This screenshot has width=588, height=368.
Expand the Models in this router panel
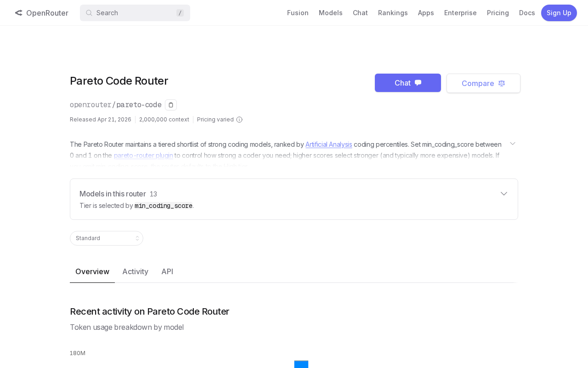click(x=504, y=194)
